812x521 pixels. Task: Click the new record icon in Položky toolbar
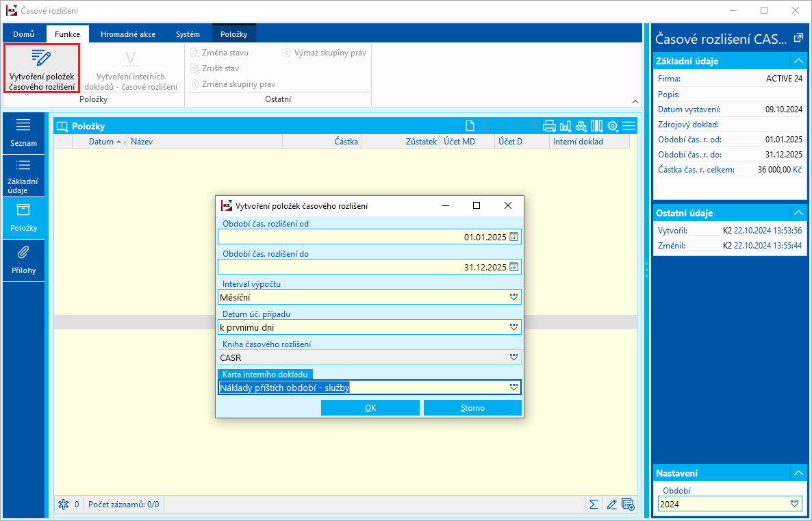click(x=470, y=126)
